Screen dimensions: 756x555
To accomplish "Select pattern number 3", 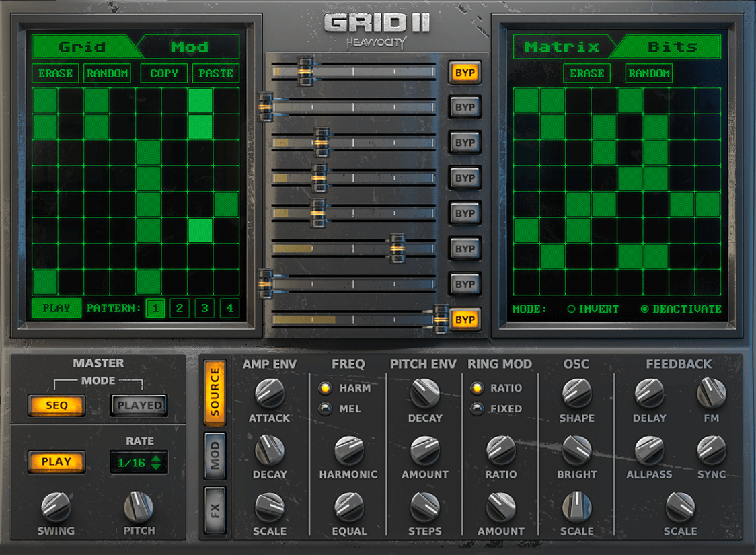I will (204, 309).
